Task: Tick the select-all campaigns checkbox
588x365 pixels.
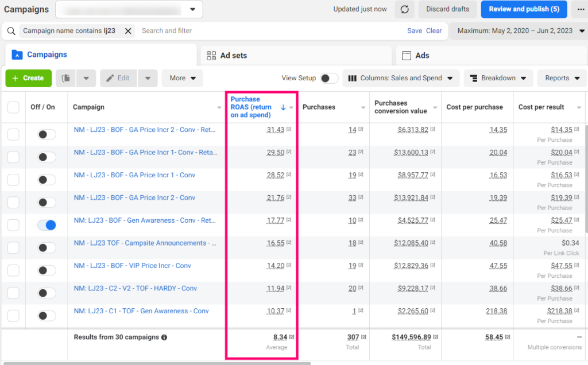Action: click(13, 107)
